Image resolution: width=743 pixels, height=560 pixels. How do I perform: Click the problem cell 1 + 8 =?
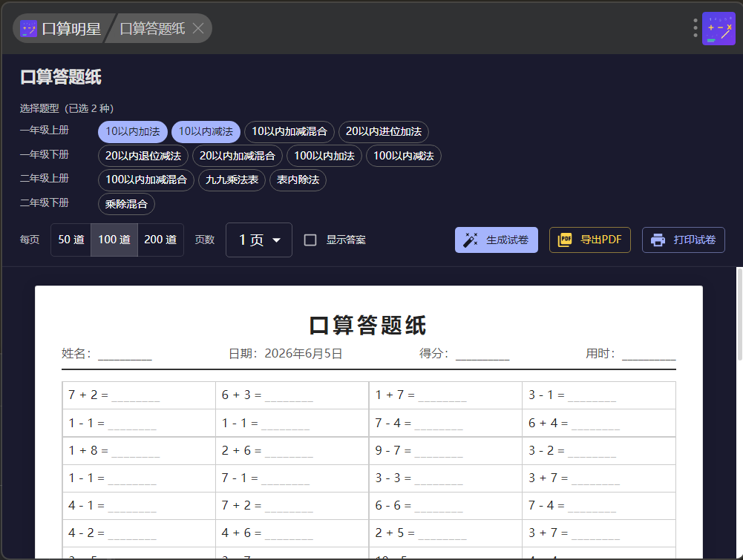(x=139, y=451)
